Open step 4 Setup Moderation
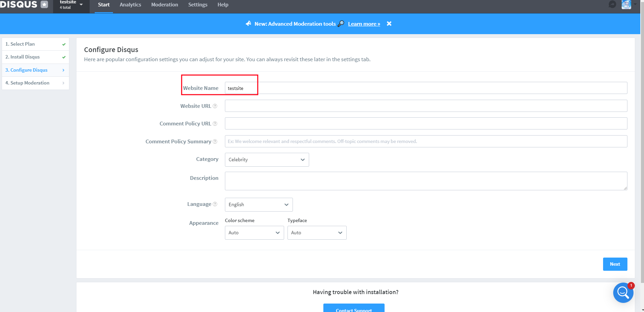644x312 pixels. click(36, 83)
